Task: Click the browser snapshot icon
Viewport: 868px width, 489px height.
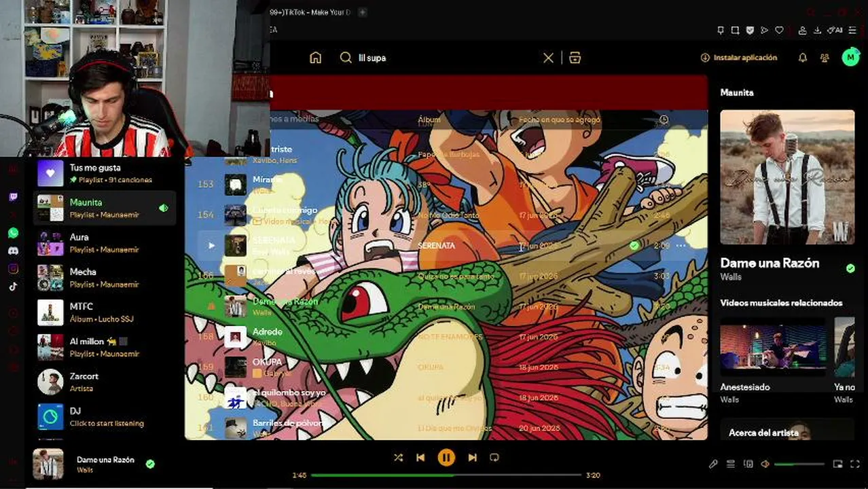Action: click(735, 31)
